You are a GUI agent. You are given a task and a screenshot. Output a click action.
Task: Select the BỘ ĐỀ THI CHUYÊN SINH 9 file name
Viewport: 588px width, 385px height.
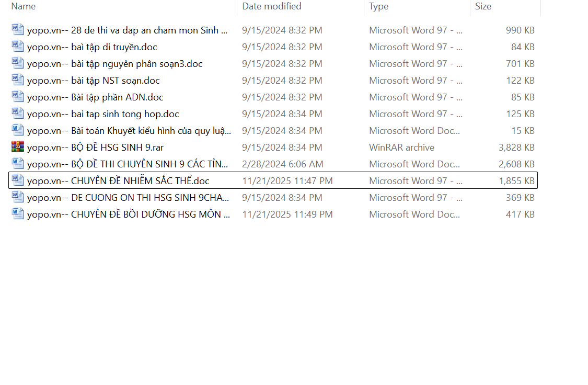(x=127, y=164)
